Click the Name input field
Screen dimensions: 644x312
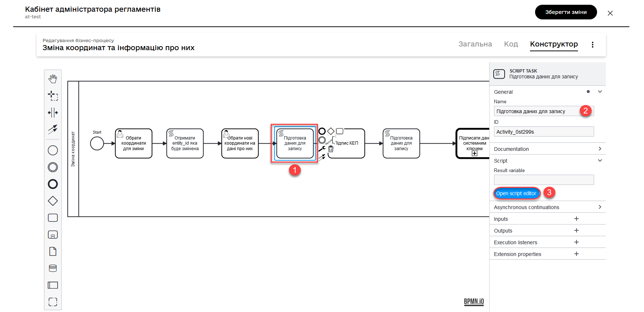click(544, 111)
